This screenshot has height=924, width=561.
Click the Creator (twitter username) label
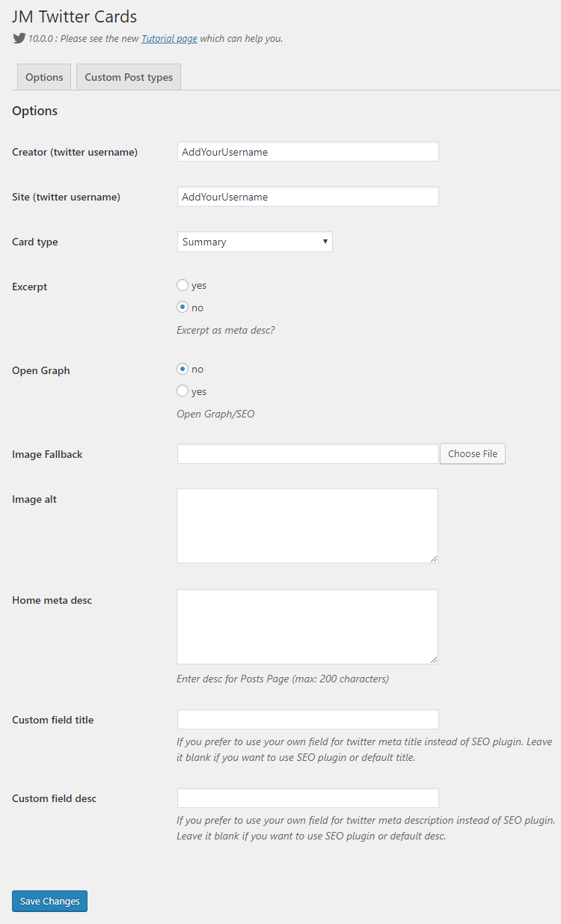pos(75,152)
